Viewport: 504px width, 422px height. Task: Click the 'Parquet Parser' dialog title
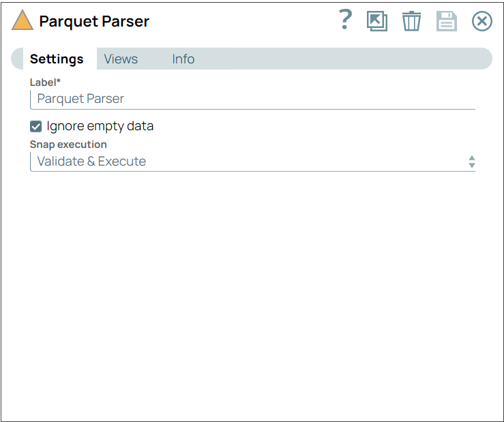(x=94, y=21)
